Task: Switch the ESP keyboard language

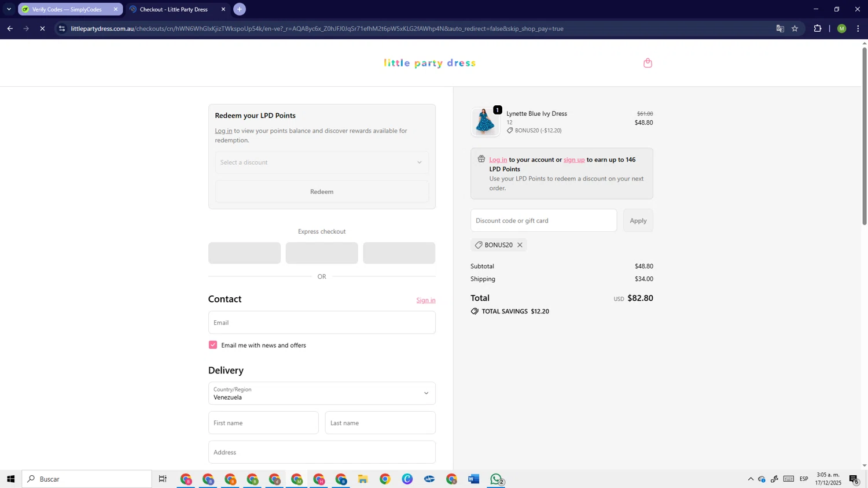Action: [x=804, y=479]
